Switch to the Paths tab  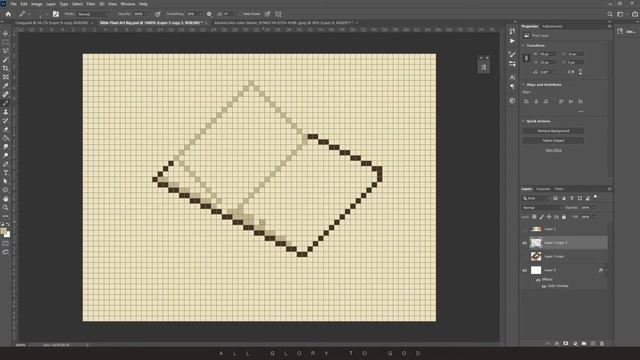(x=559, y=189)
